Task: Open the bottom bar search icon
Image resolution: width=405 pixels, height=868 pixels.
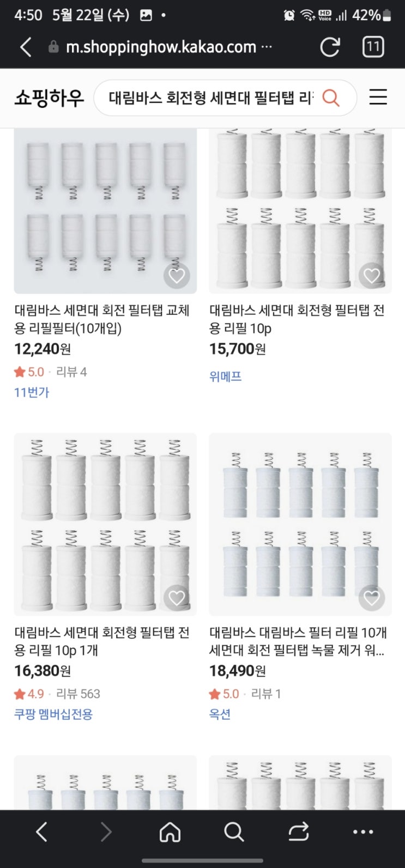Action: click(234, 832)
